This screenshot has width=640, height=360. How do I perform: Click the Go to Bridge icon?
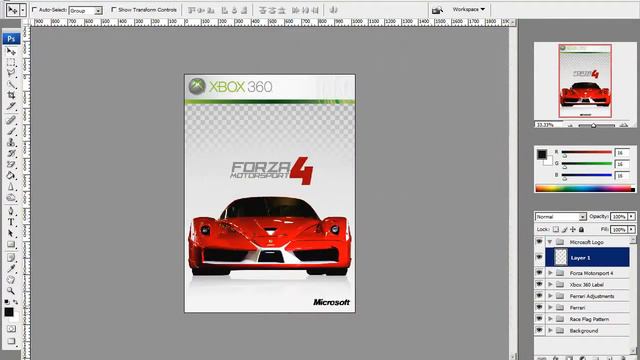[437, 10]
